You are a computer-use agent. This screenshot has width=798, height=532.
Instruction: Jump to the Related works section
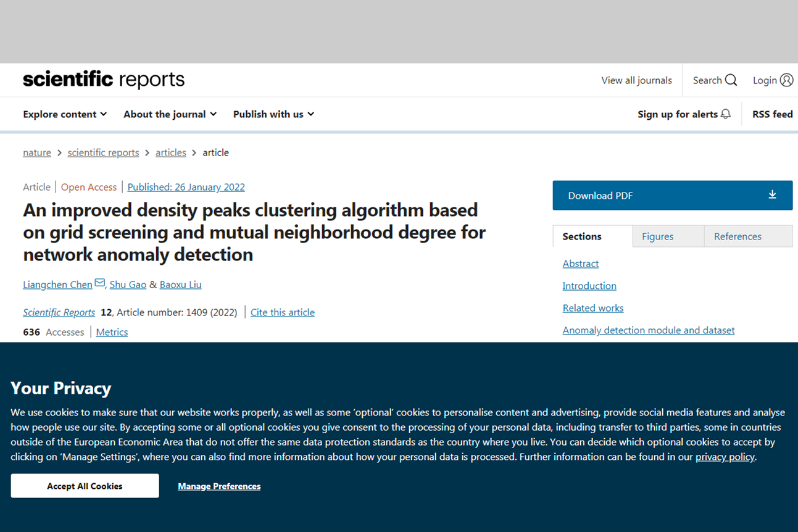click(592, 308)
